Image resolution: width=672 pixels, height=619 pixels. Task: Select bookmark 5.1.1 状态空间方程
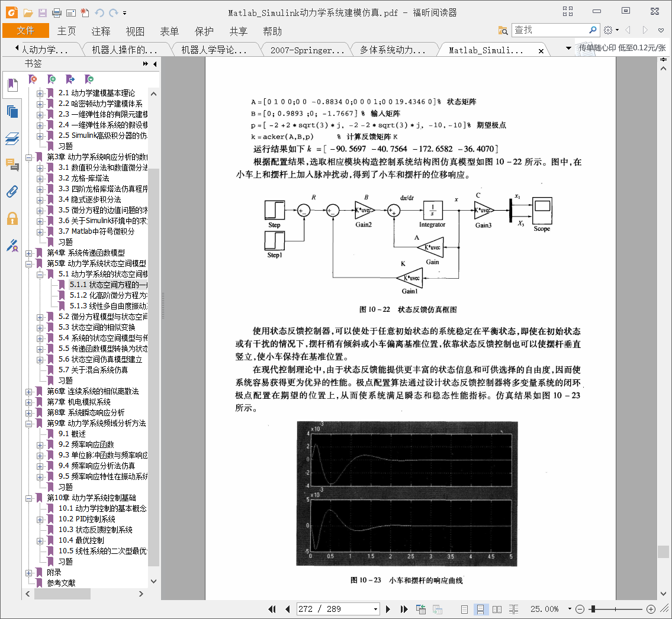tap(109, 285)
